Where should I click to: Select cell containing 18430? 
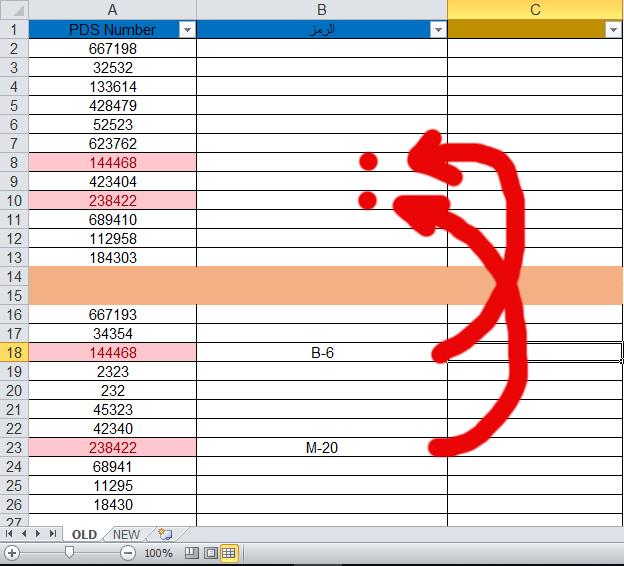point(113,505)
